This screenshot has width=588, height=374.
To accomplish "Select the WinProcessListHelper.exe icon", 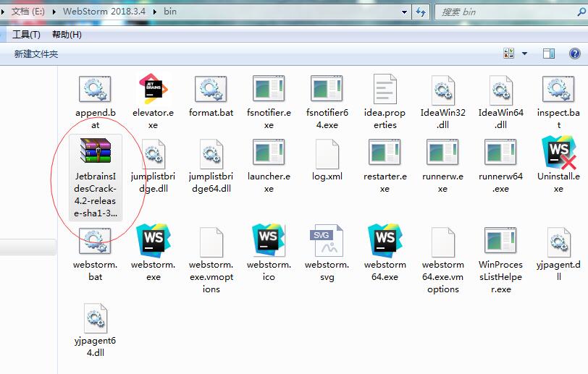I will [500, 240].
